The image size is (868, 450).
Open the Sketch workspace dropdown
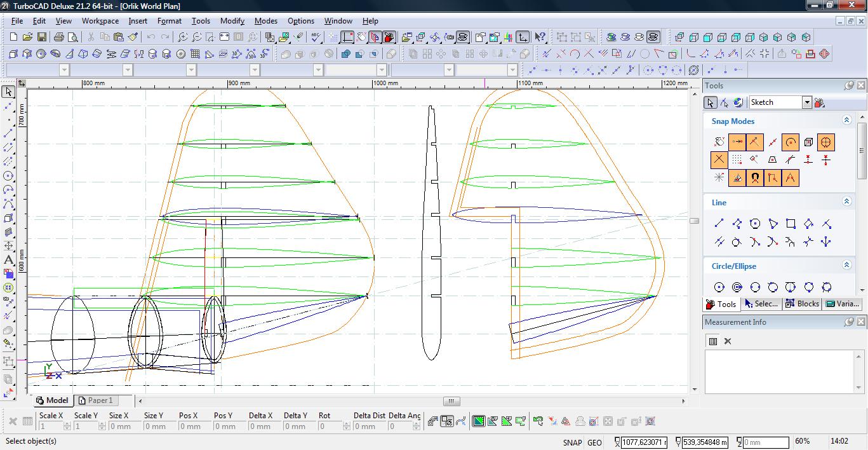[x=806, y=102]
